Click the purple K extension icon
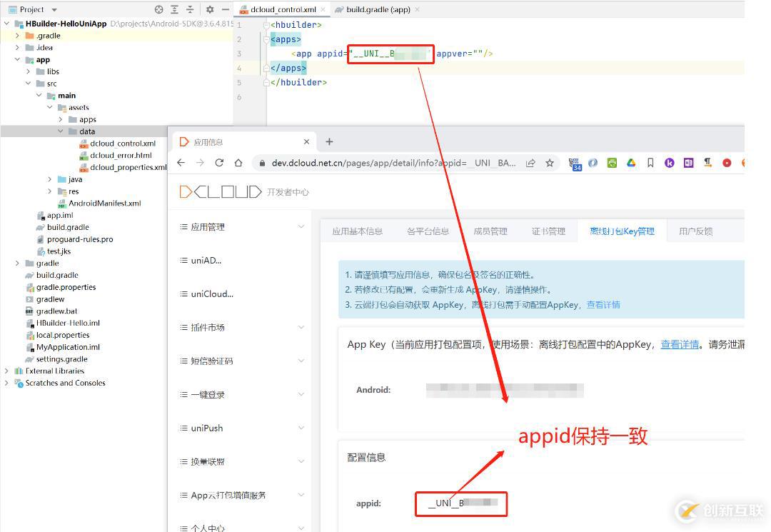 (669, 163)
